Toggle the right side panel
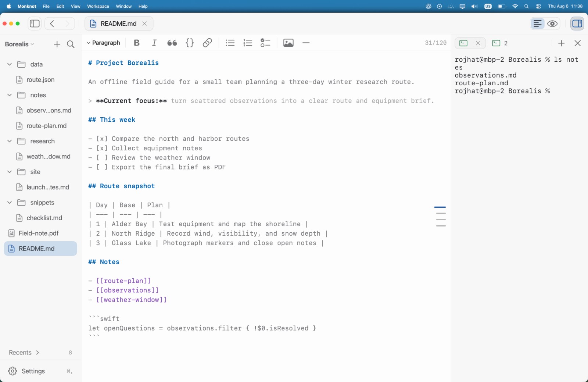The height and width of the screenshot is (382, 588). click(x=577, y=24)
